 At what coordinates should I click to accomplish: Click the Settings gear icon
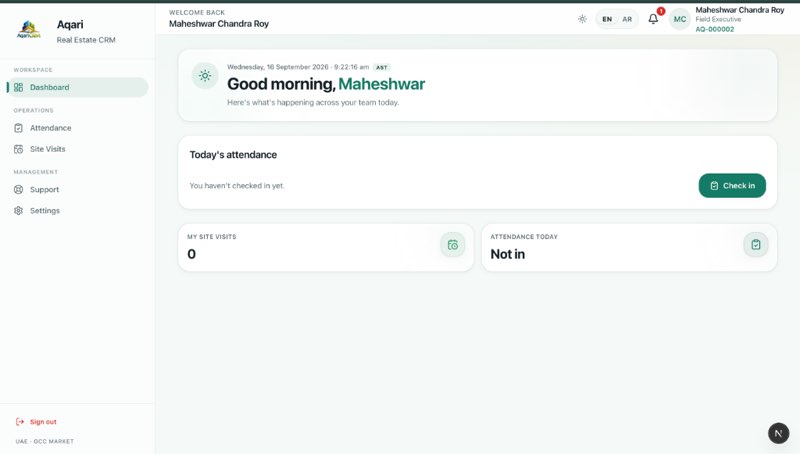[18, 211]
